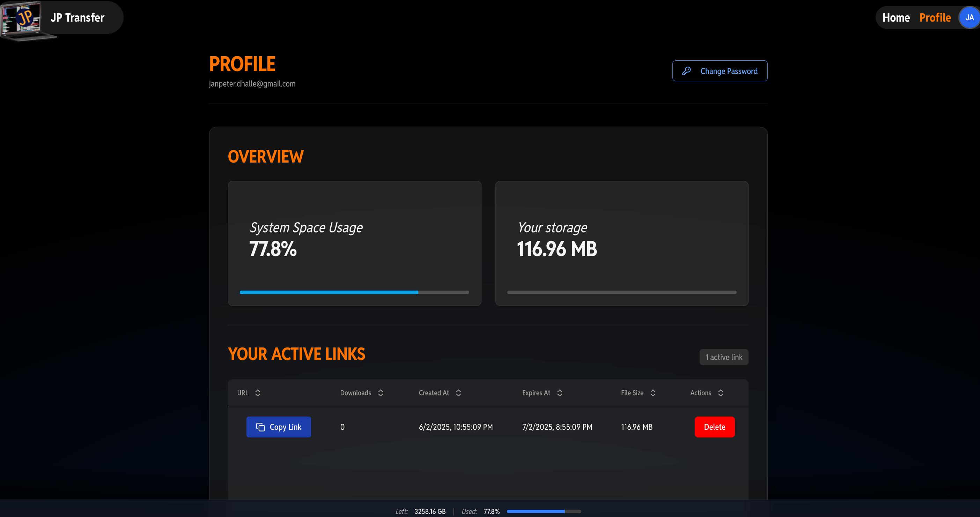980x517 pixels.
Task: Click the 77.8% usage value in Overview
Action: [272, 249]
